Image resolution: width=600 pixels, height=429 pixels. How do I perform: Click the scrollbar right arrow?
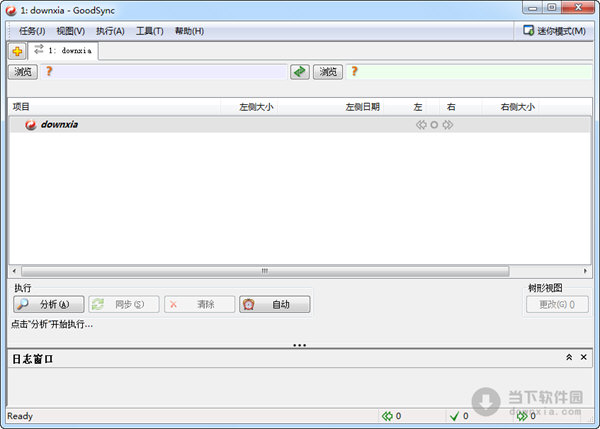click(585, 271)
